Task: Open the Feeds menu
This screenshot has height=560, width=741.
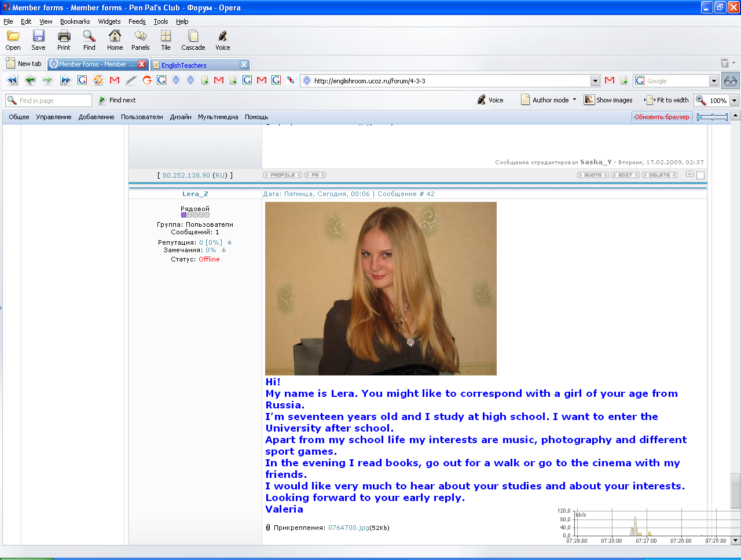Action: tap(137, 21)
